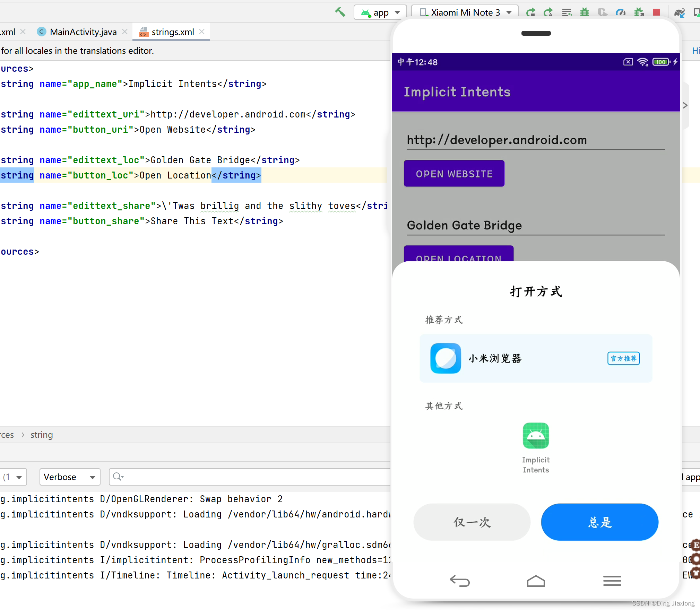
Task: Run the app with the run icon
Action: [x=531, y=12]
